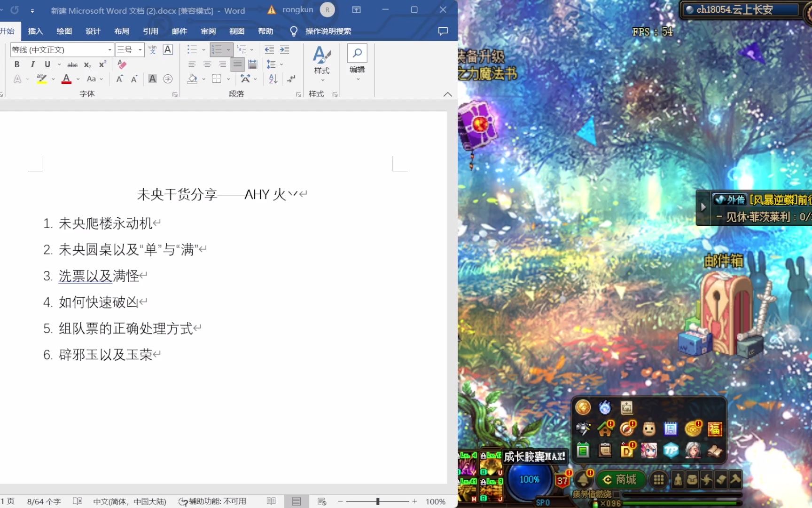Open the phonetic guide (wén) tool
This screenshot has height=508, width=812.
point(153,49)
